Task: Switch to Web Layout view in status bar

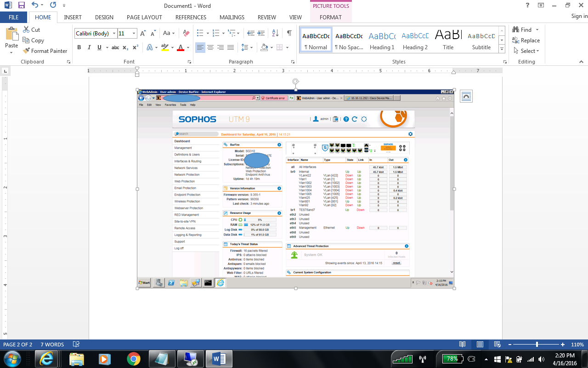Action: click(x=497, y=345)
